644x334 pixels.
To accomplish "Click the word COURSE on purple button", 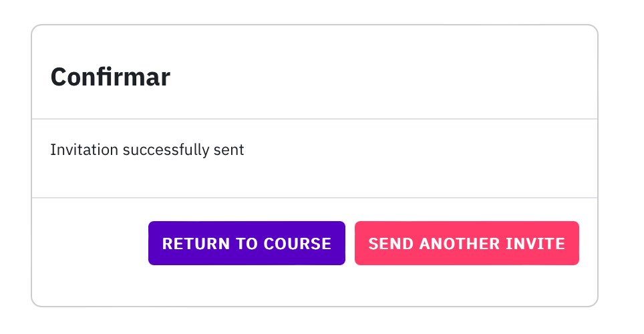I will point(297,244).
